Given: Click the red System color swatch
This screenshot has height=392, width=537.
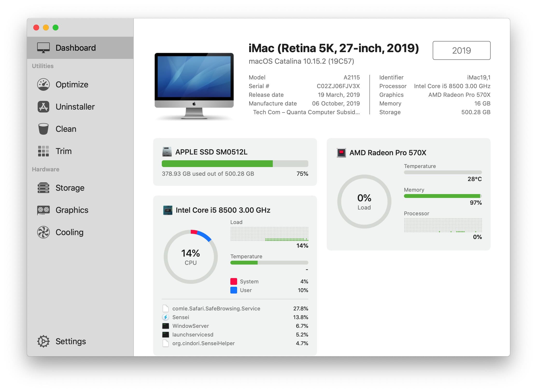Looking at the screenshot, I should tap(234, 281).
